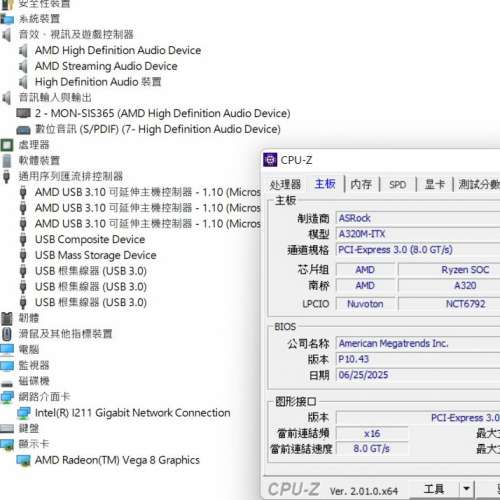This screenshot has height=500, width=500.
Task: Click the disk drives icon beside 磁碟機
Action: 7,383
